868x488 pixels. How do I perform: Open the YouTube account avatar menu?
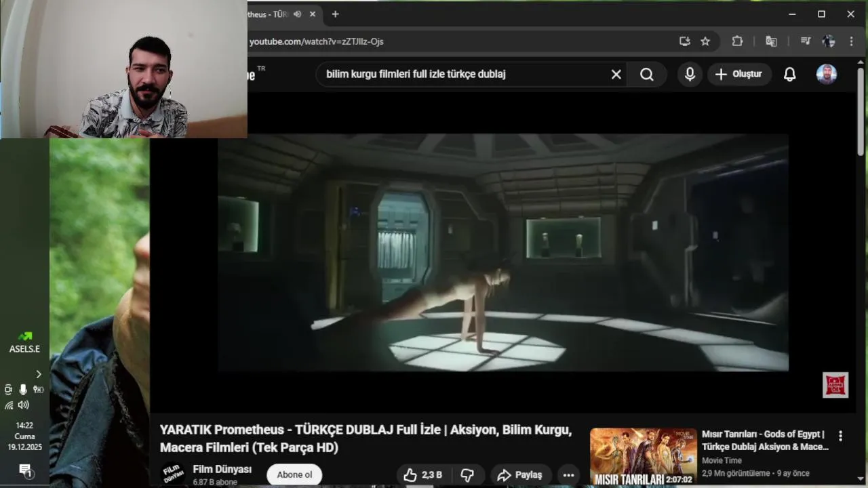(826, 75)
